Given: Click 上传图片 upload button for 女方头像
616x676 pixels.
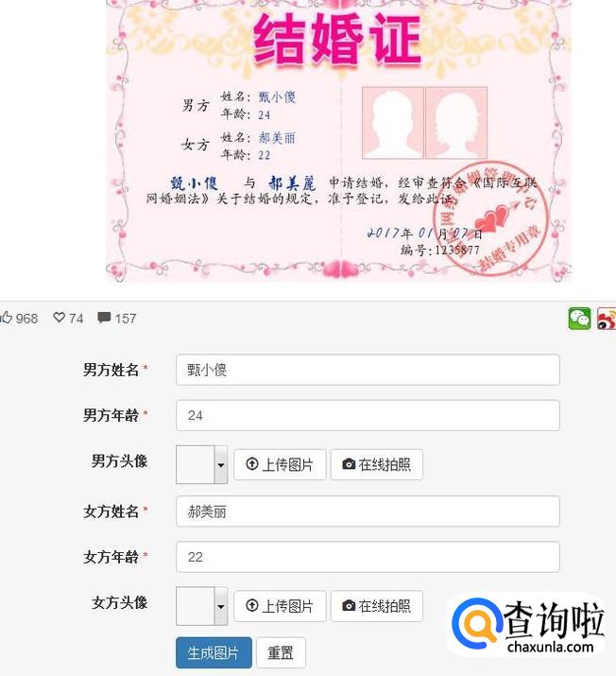Looking at the screenshot, I should point(280,606).
